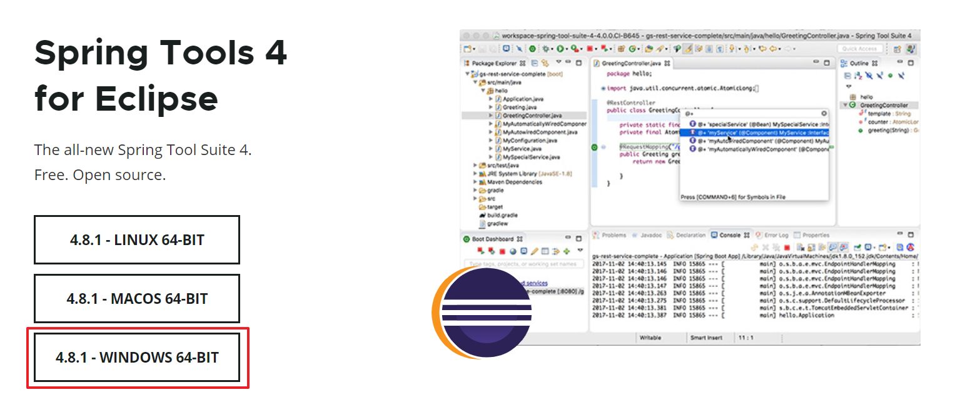Viewport: 980px width, 417px height.
Task: Click the pencil edit icon in Boot Dashboard
Action: pos(534,251)
